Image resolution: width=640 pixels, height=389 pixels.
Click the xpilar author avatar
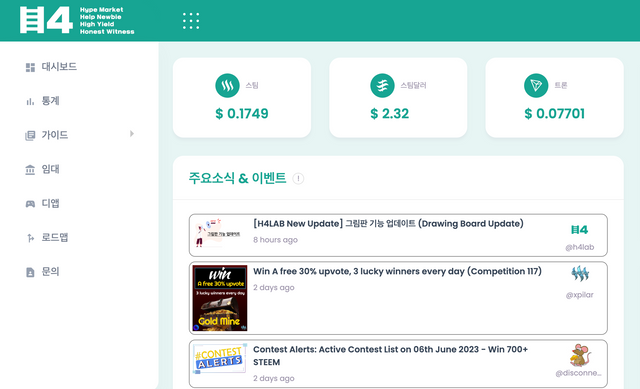click(580, 274)
